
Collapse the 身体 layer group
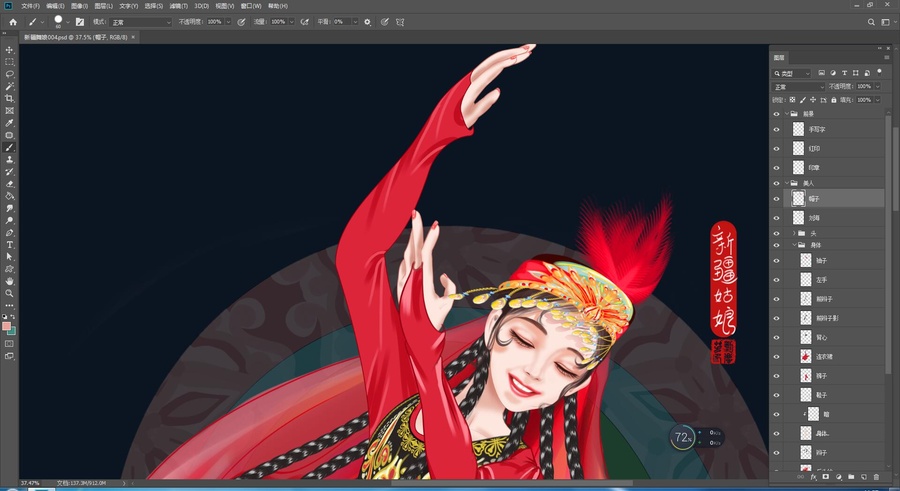(794, 245)
